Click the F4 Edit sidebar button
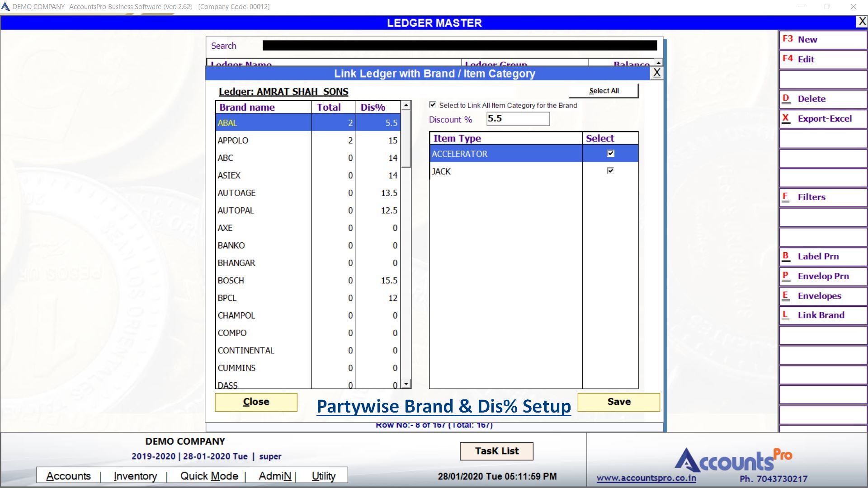Image resolution: width=868 pixels, height=488 pixels. click(x=822, y=59)
